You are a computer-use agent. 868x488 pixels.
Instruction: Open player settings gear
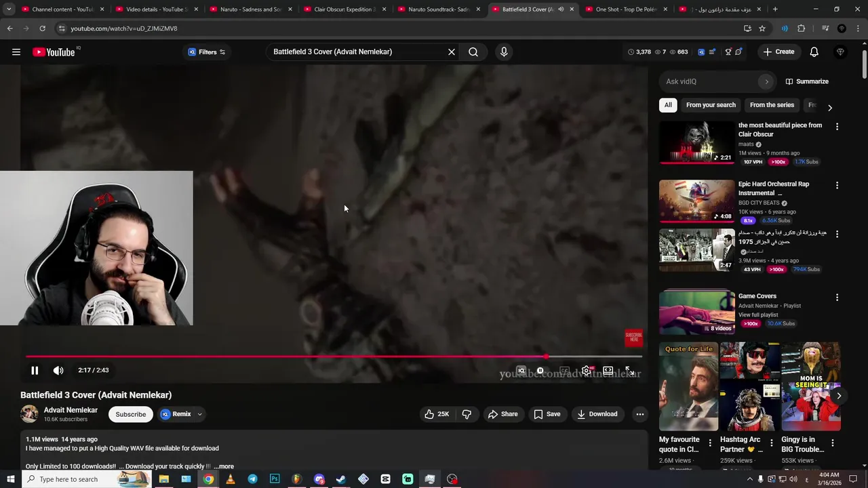click(x=587, y=371)
